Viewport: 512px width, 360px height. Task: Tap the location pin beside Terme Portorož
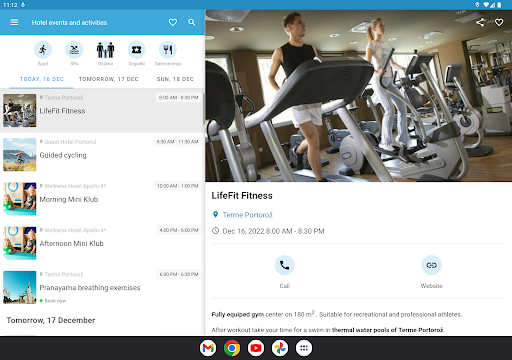216,215
